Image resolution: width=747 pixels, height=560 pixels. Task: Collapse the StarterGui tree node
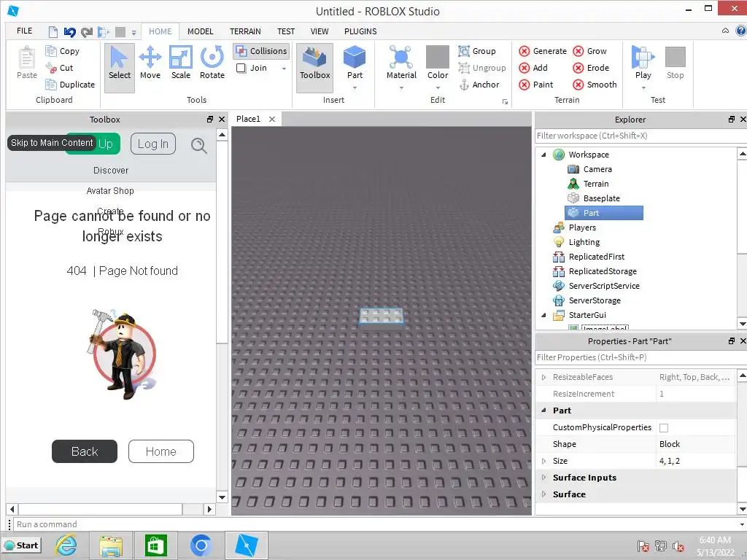pyautogui.click(x=543, y=315)
